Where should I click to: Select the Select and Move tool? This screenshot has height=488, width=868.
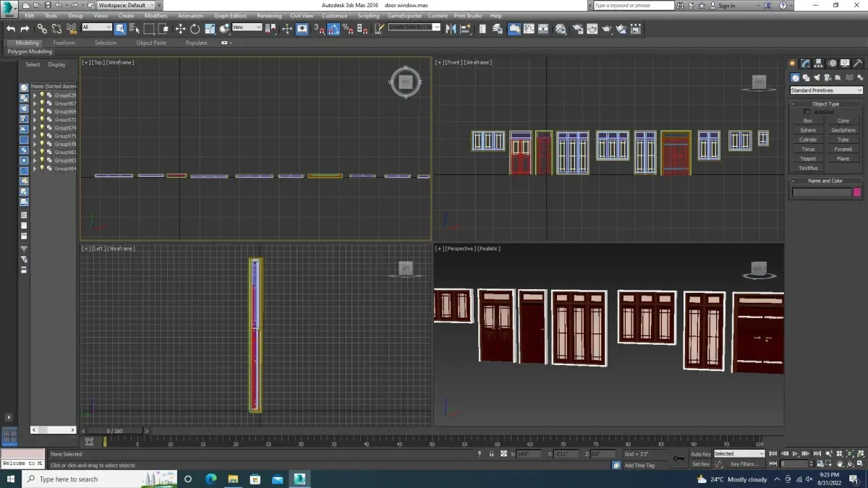coord(180,29)
